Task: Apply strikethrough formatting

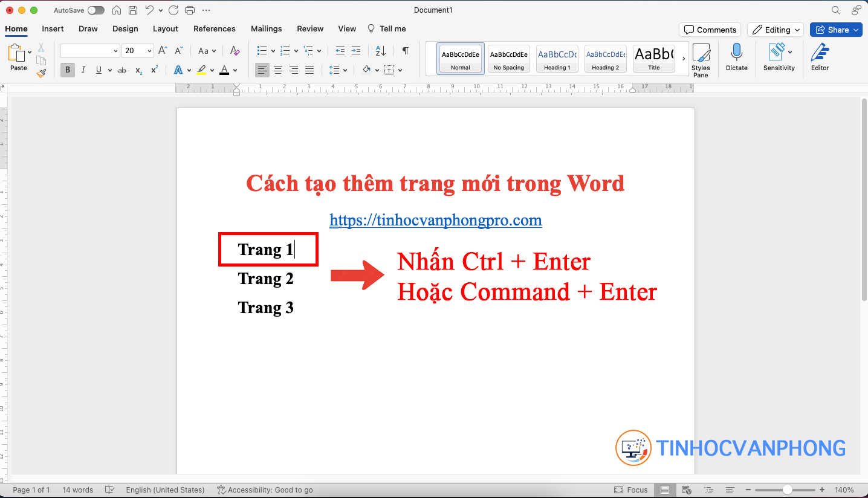Action: 122,70
